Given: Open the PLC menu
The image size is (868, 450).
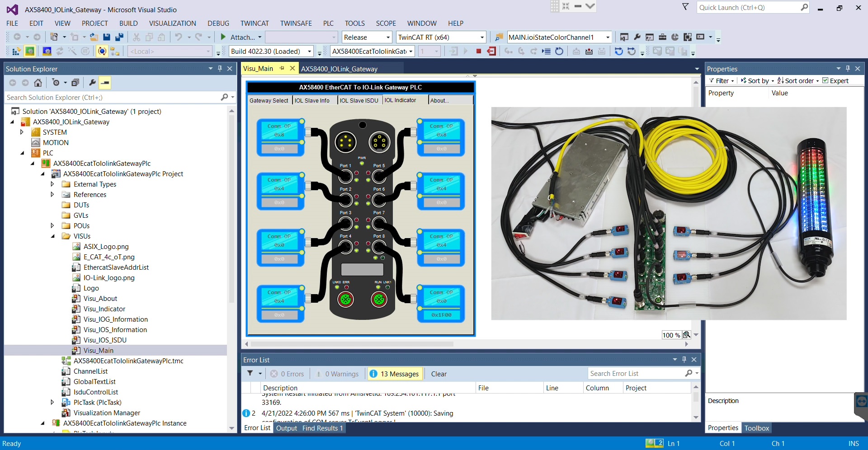Looking at the screenshot, I should pyautogui.click(x=328, y=23).
